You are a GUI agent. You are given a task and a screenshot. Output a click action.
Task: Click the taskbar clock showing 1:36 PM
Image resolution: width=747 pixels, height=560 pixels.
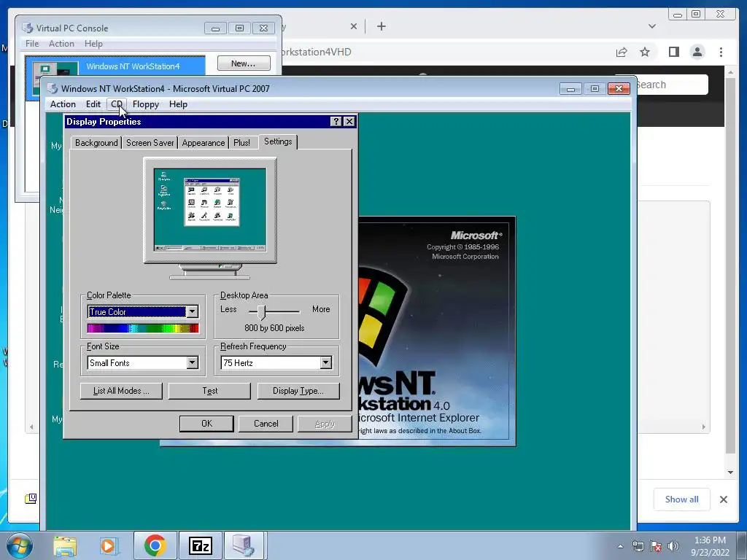710,546
